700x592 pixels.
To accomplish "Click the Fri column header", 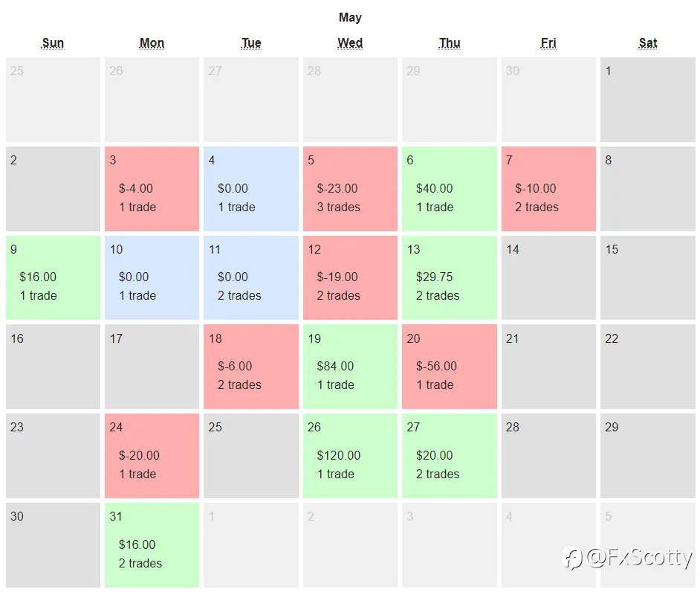I will point(548,43).
